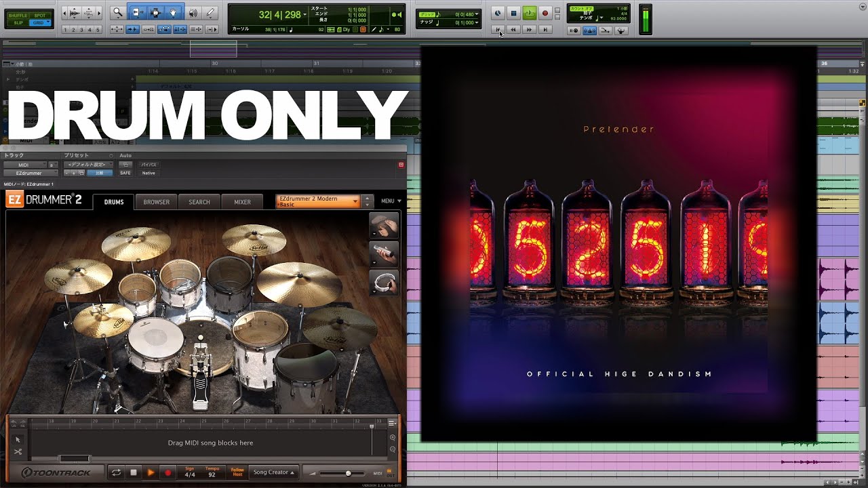Adjust the EZdrummer master volume slider
The height and width of the screenshot is (488, 868).
coord(342,473)
